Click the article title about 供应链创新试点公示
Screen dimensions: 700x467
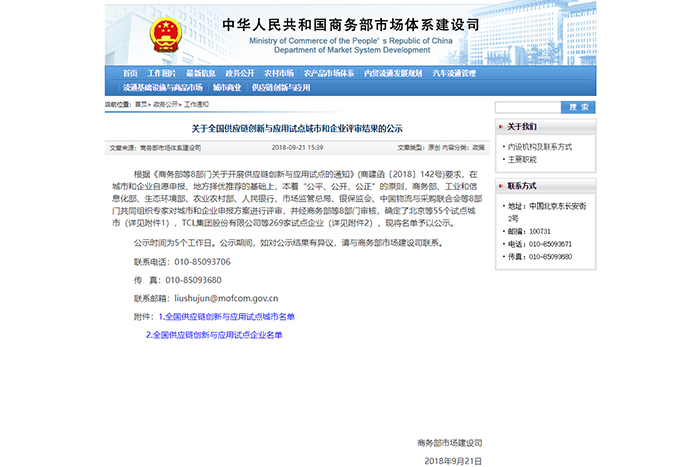click(x=297, y=129)
